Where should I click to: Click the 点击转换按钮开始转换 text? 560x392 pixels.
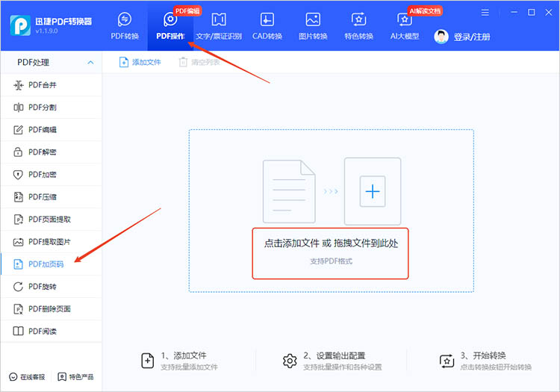pyautogui.click(x=496, y=367)
